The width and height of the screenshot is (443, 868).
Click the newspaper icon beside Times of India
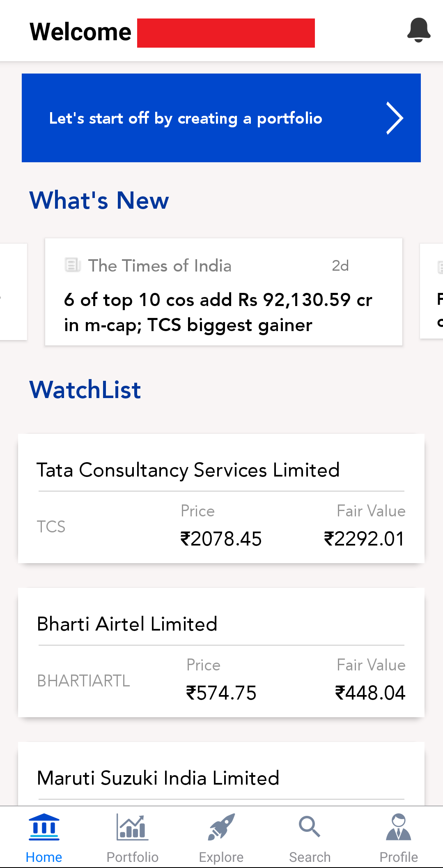coord(73,265)
